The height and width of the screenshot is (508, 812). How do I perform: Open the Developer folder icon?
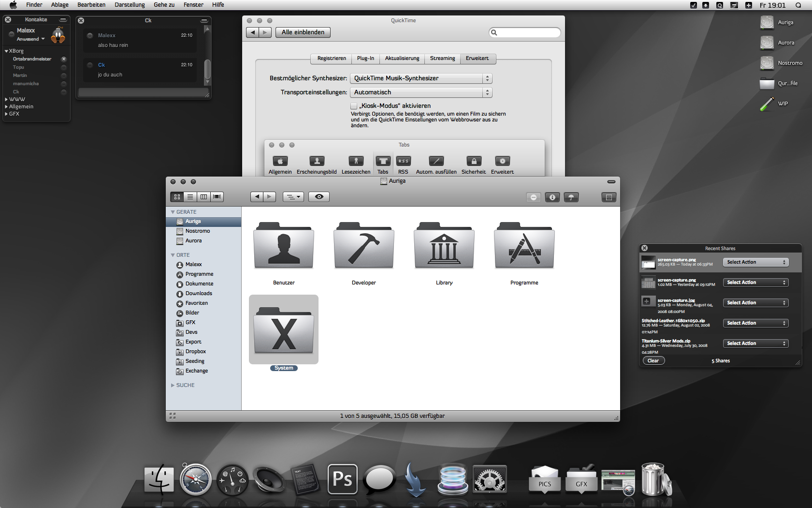tap(364, 246)
